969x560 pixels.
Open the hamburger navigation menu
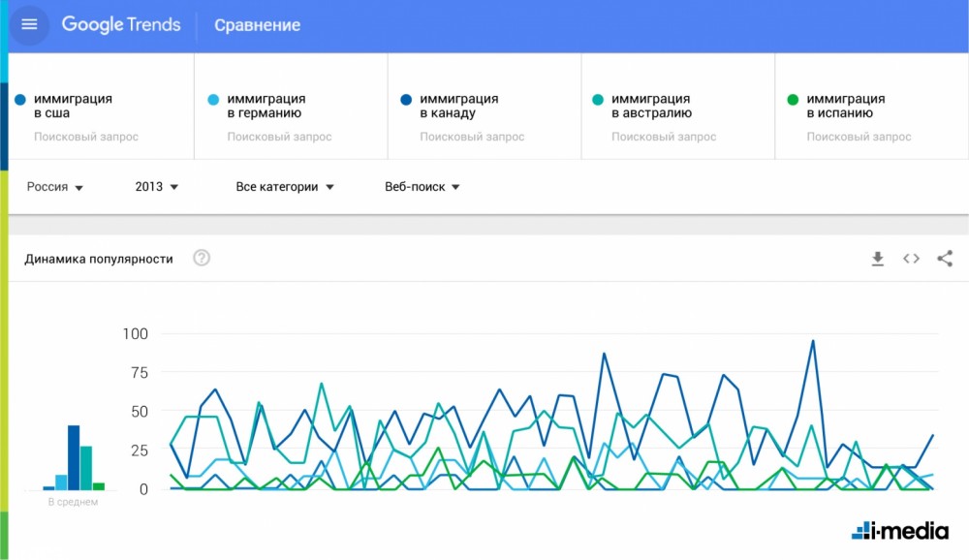tap(29, 24)
